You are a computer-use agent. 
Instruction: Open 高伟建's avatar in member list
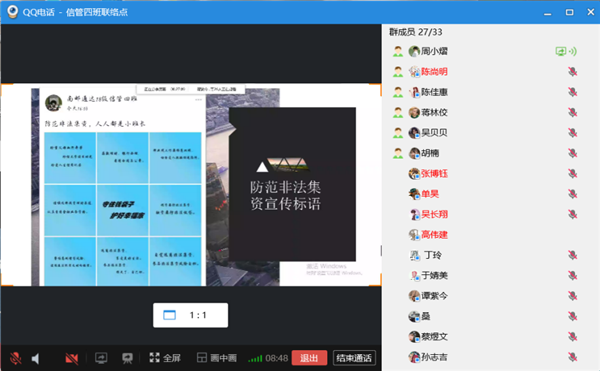point(414,234)
